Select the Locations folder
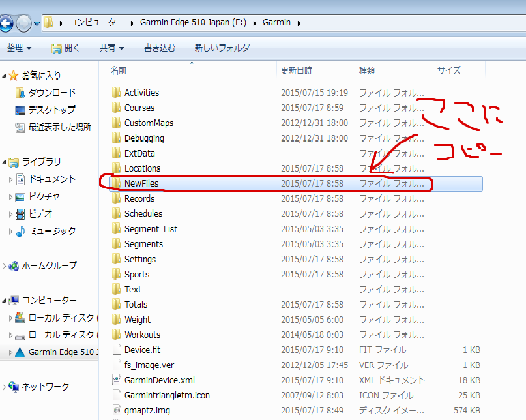526x420 pixels. click(x=142, y=168)
